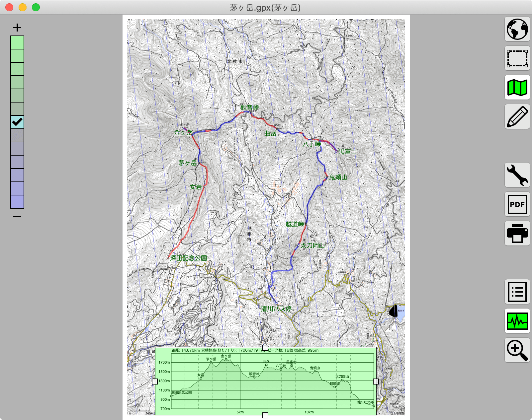Screen dimensions: 532x420
Task: Open the wrench settings tool
Action: 517,175
